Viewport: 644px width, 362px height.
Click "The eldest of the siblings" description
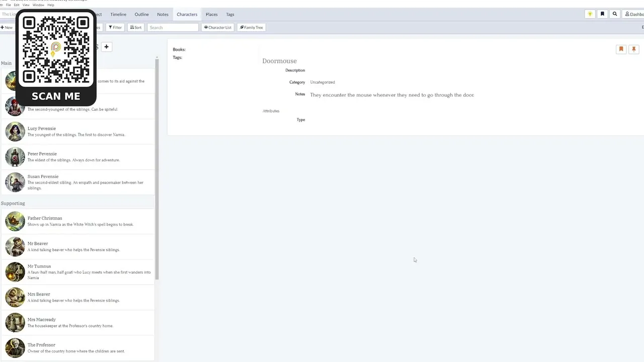pos(73,160)
